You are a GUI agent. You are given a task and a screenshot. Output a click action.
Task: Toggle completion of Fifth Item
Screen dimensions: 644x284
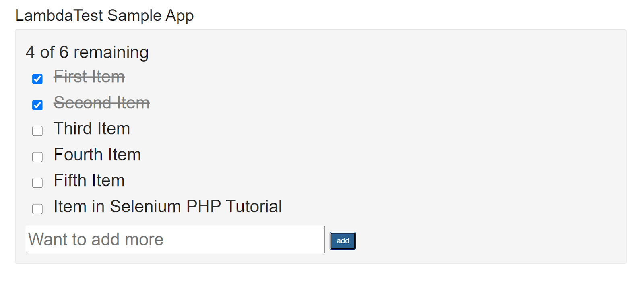click(37, 182)
